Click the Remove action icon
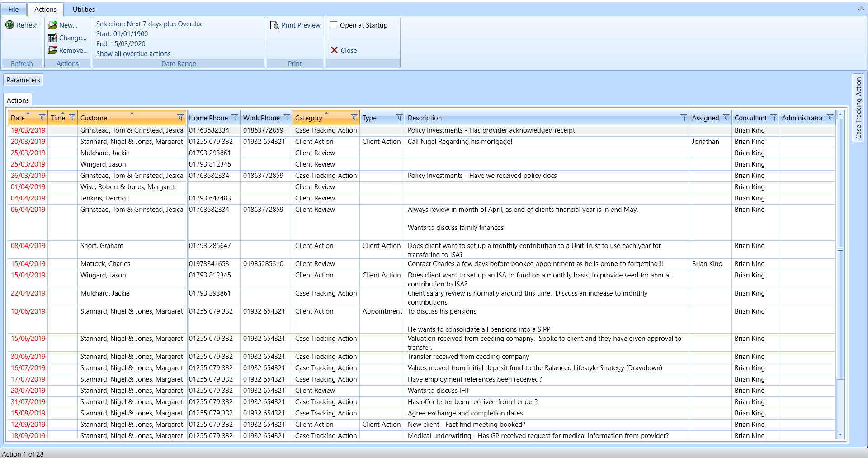This screenshot has height=458, width=868. (52, 51)
